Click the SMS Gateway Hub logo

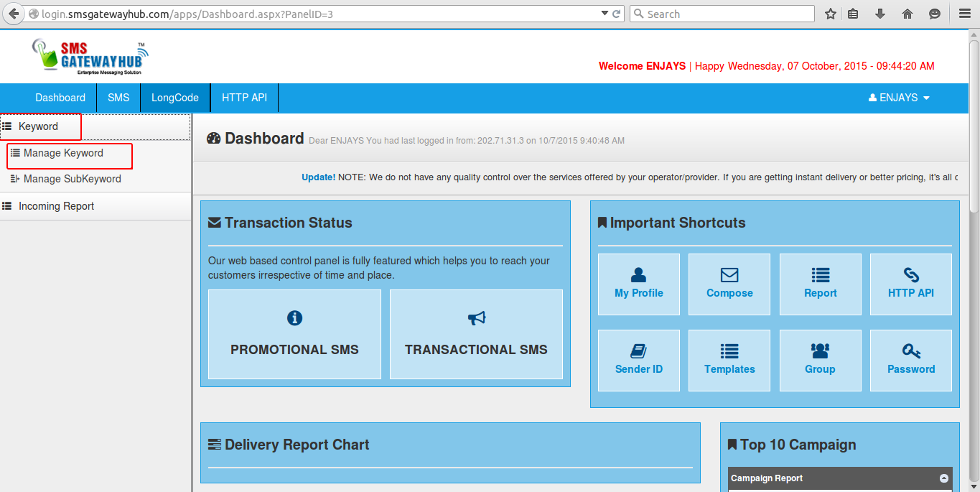point(90,56)
